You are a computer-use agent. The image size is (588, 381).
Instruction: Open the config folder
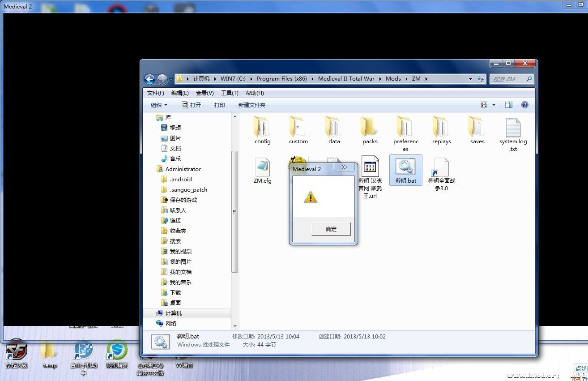[262, 128]
